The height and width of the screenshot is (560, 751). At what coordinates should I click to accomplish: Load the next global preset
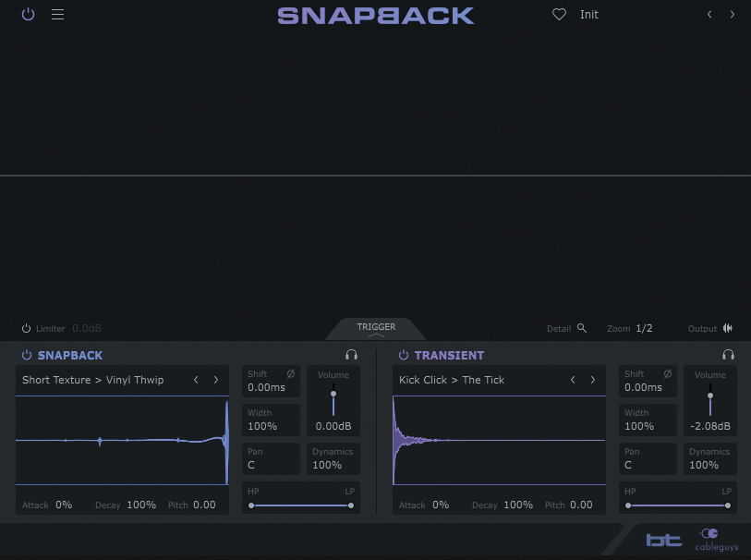[732, 15]
